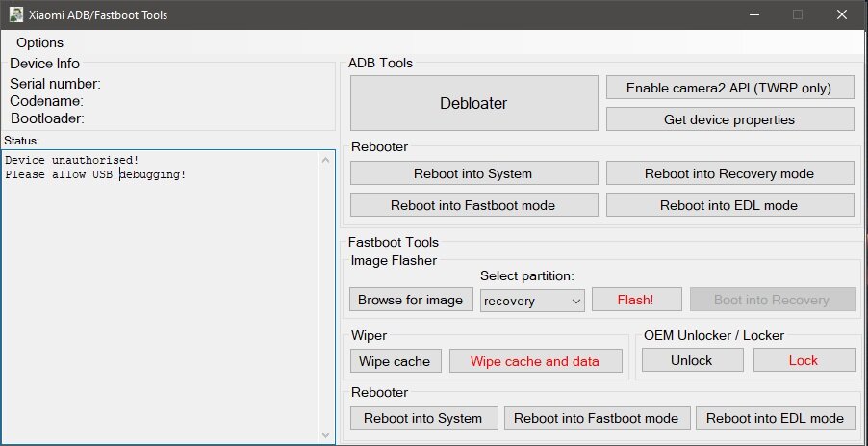
Task: Click the Status scrollbar up arrow
Action: pyautogui.click(x=325, y=160)
